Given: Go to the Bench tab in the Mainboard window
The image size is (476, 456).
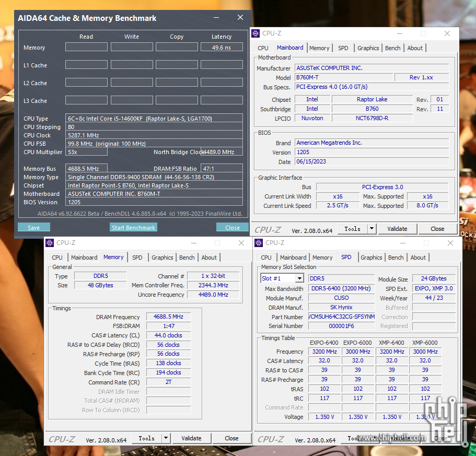Looking at the screenshot, I should 392,48.
